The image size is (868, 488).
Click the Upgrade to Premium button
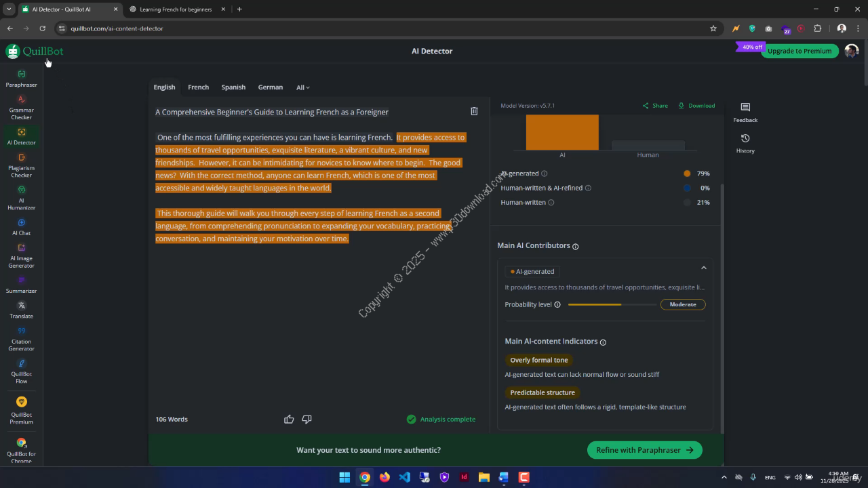pos(799,51)
